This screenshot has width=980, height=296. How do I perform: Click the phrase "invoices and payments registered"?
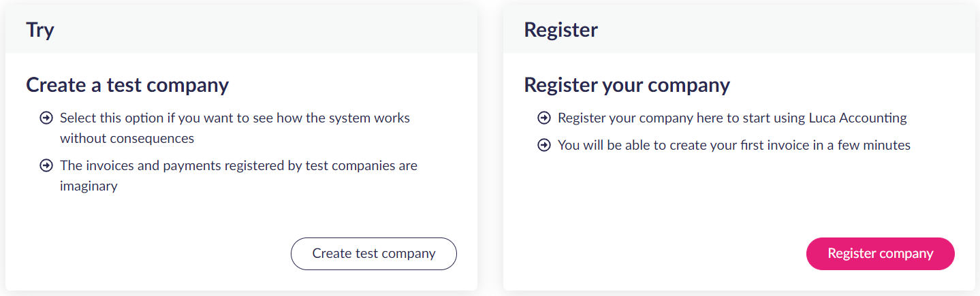[182, 166]
